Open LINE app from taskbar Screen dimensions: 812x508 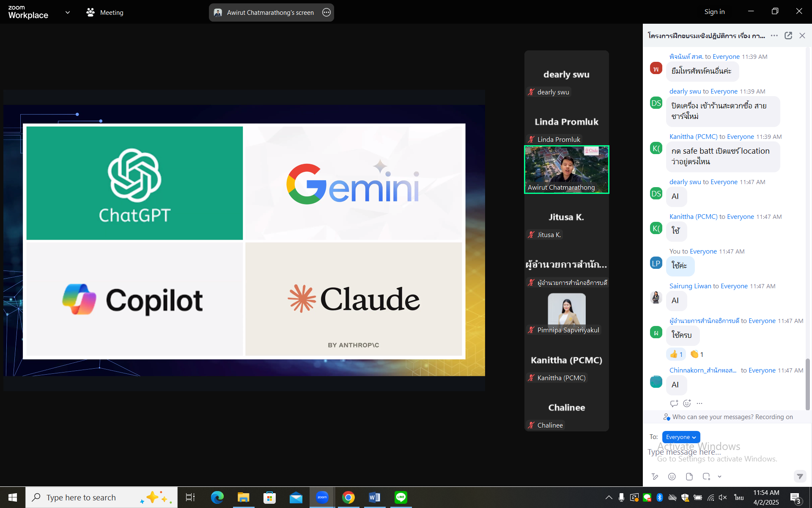click(401, 497)
